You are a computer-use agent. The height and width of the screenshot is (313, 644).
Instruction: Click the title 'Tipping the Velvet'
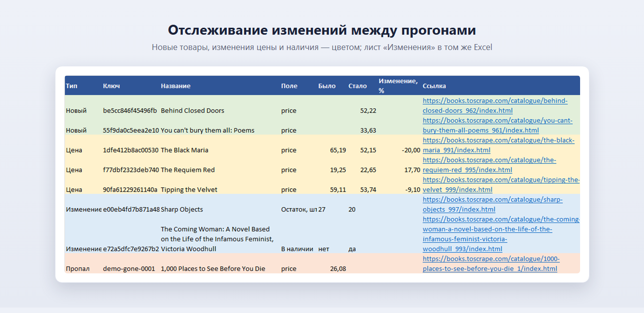tap(189, 190)
